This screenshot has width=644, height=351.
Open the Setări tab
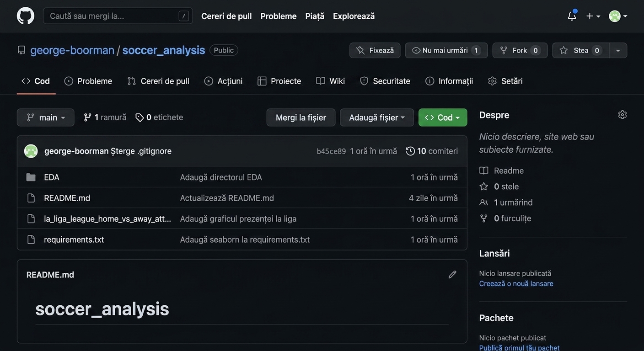tap(505, 81)
